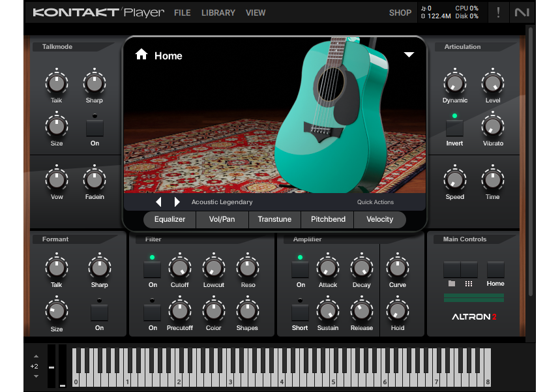
Task: Click the pitch bend wheel strip
Action: [x=52, y=367]
